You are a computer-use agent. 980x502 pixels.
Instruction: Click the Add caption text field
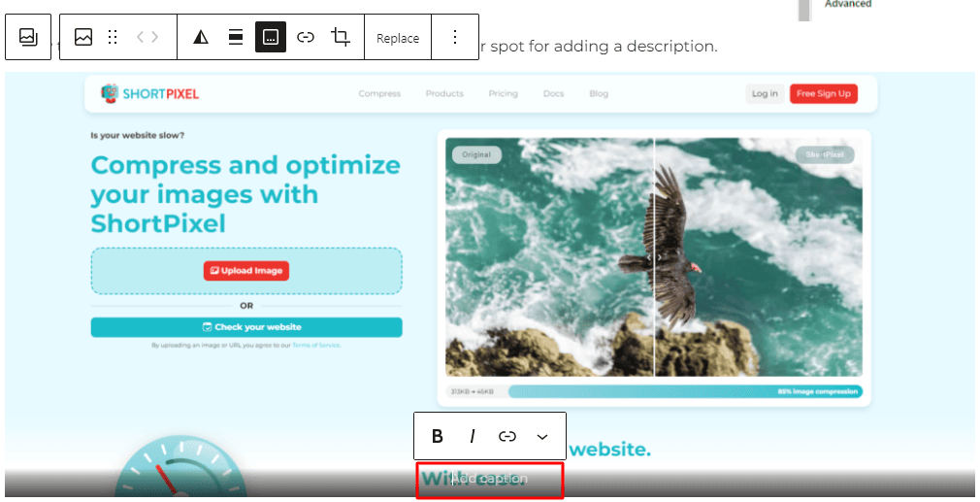click(x=490, y=480)
